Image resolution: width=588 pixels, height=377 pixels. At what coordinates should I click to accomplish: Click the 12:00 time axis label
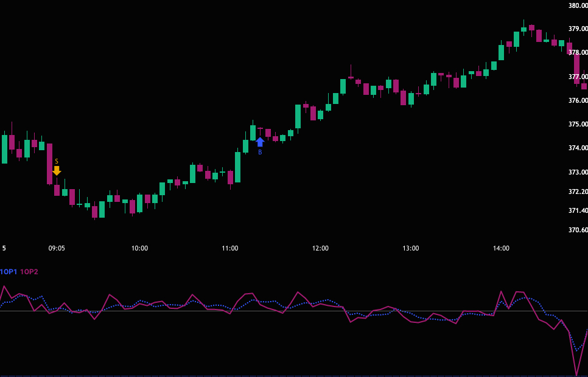point(320,248)
